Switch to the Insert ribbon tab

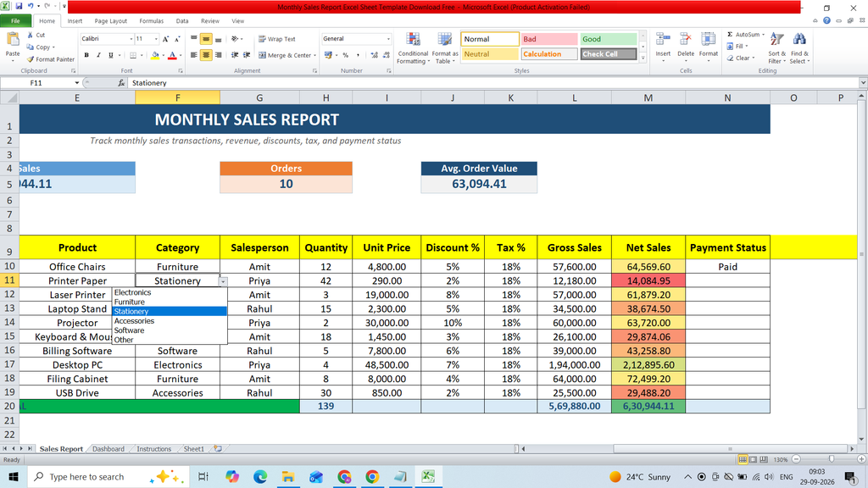[75, 21]
